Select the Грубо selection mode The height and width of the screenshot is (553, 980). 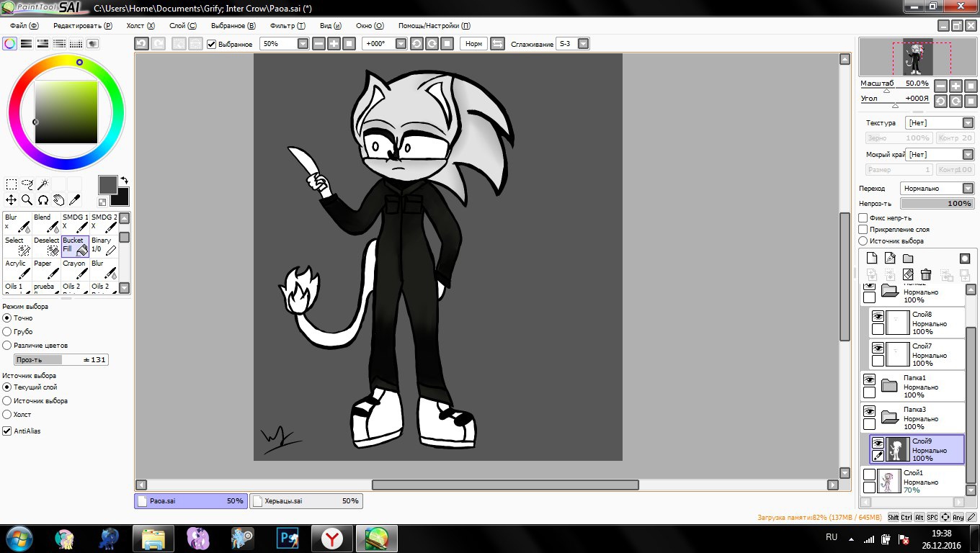pyautogui.click(x=7, y=332)
